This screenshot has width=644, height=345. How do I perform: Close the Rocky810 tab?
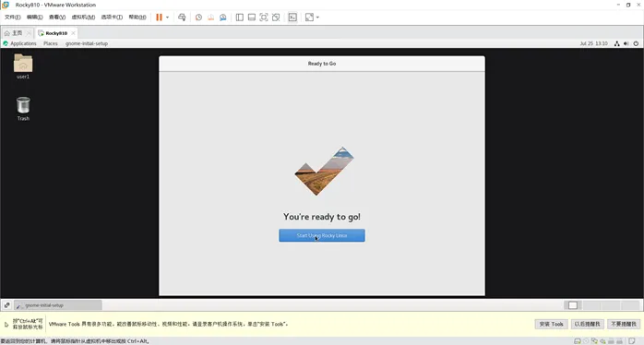73,33
